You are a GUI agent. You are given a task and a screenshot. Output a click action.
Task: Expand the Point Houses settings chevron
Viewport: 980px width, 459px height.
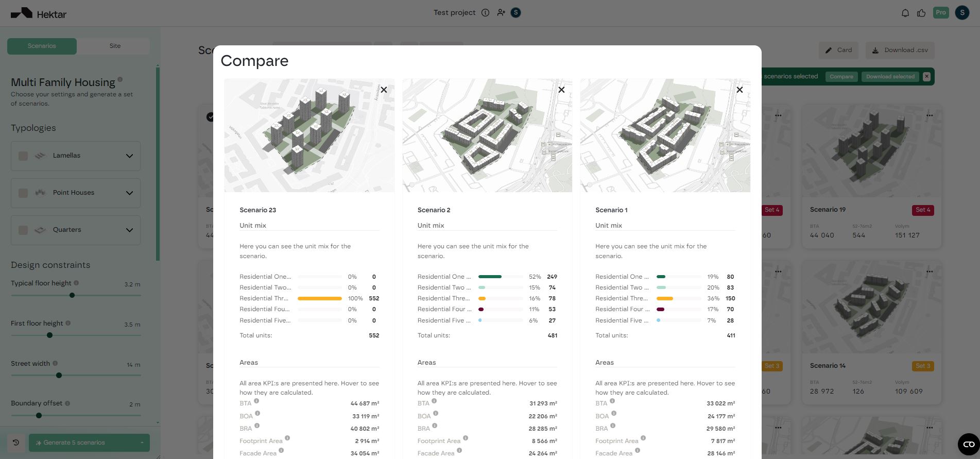click(x=129, y=193)
